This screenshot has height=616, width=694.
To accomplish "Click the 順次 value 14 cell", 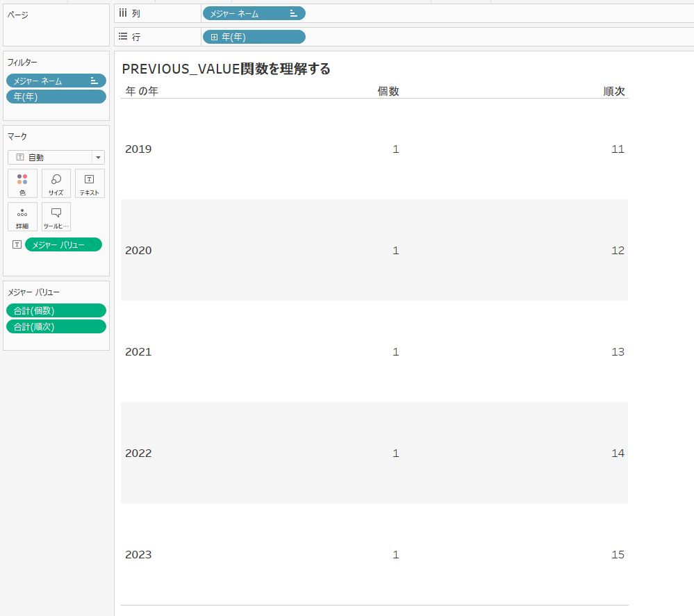I will click(x=618, y=453).
